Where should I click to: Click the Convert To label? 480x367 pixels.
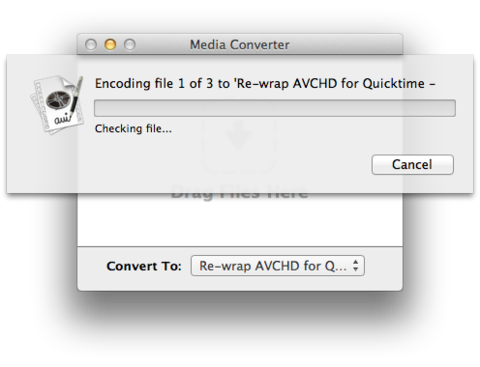(144, 266)
